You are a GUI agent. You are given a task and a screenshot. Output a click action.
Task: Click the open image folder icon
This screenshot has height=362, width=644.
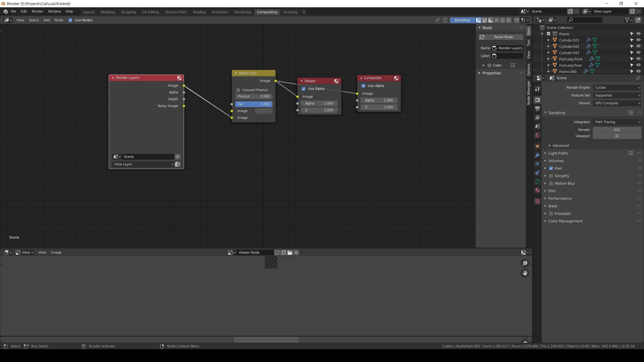(x=290, y=252)
